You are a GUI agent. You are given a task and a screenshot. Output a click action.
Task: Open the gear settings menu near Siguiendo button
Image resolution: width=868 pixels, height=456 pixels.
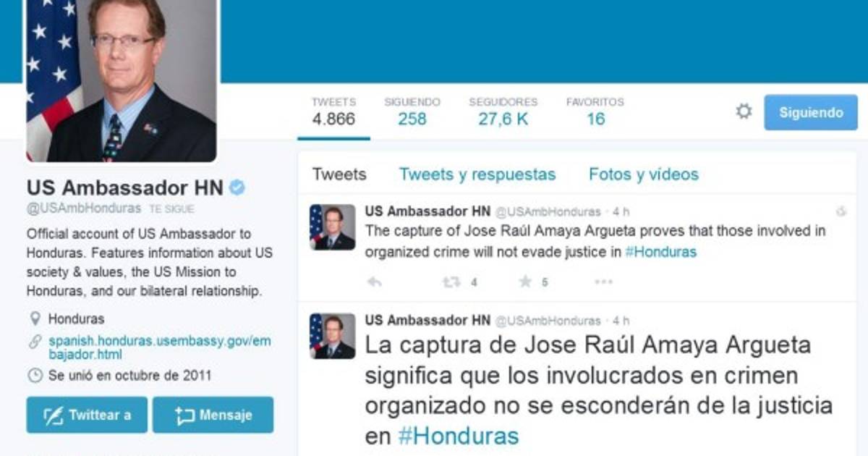(744, 111)
